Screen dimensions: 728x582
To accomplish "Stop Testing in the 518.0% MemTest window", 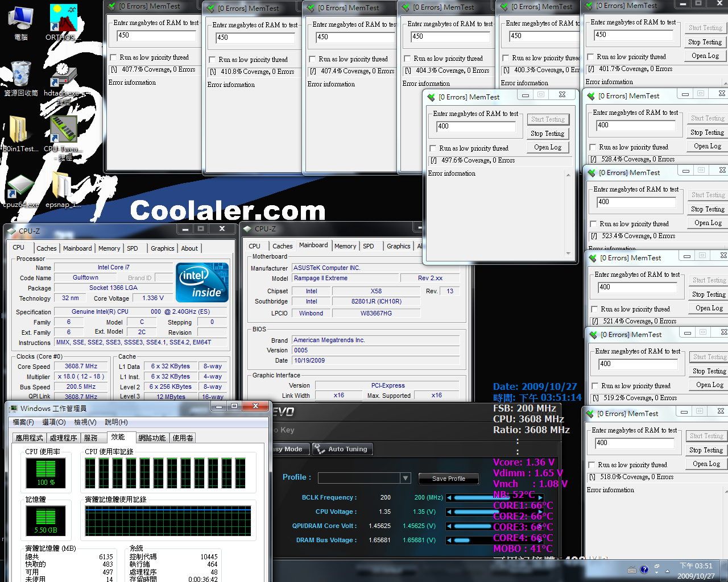I will tap(706, 450).
